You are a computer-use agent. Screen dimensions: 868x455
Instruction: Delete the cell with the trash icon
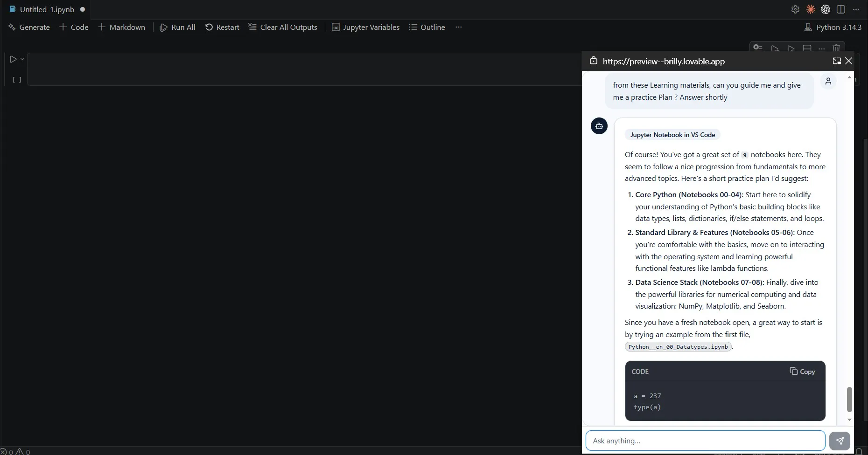tap(836, 48)
